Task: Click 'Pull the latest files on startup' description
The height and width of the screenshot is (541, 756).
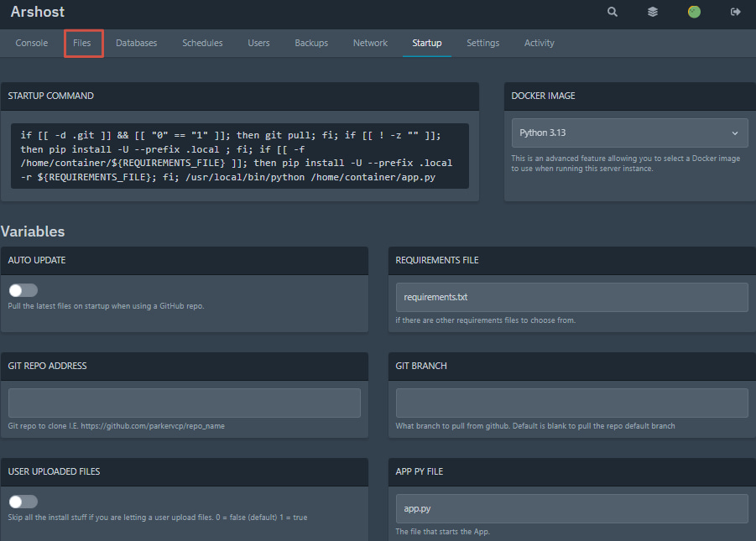Action: coord(106,306)
